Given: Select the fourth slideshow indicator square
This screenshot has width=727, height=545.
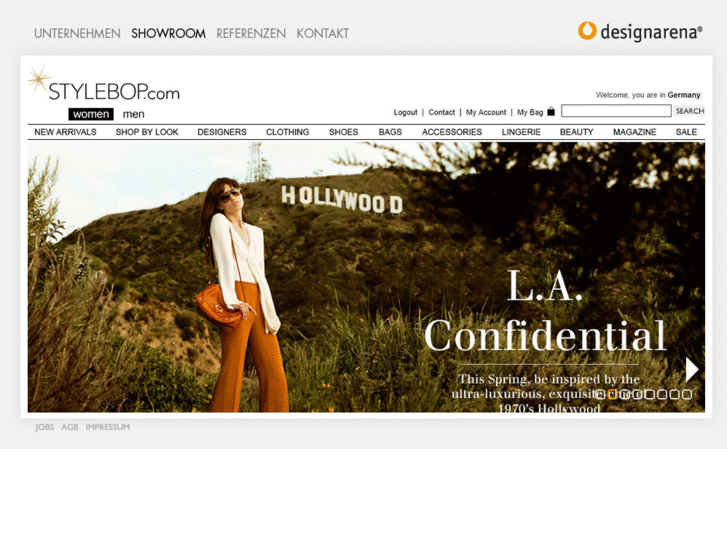Looking at the screenshot, I should (638, 394).
